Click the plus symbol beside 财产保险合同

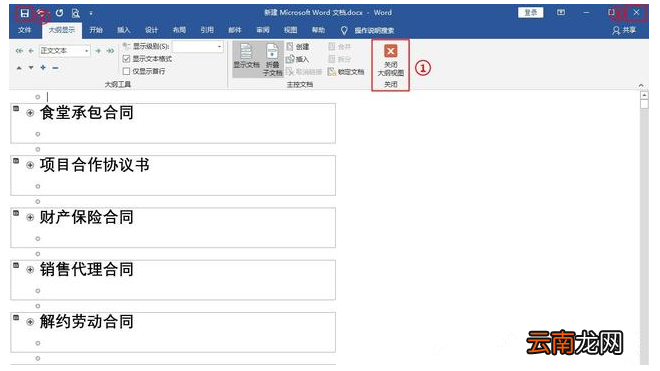tap(30, 217)
